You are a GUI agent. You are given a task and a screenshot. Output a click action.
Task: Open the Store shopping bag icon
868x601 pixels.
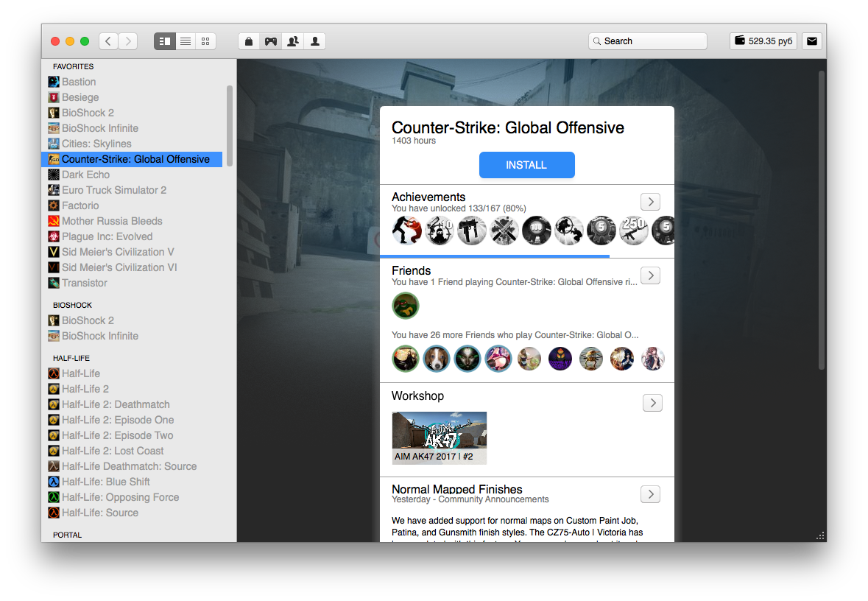click(249, 41)
